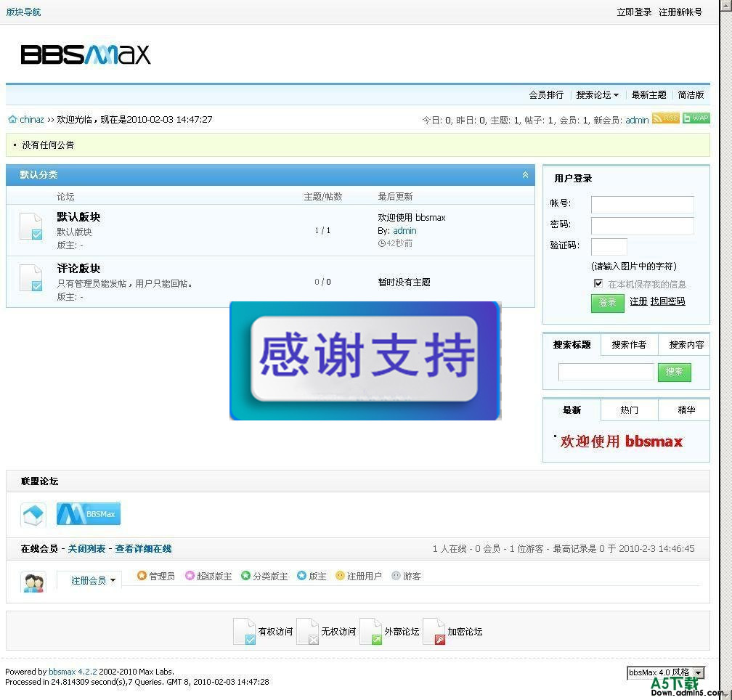
Task: Click the 注册用户 smiley icon
Action: click(x=340, y=576)
